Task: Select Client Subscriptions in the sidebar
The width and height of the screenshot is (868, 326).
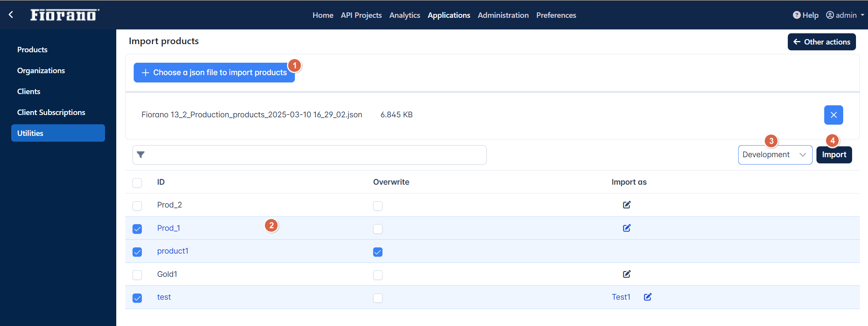Action: [58, 112]
